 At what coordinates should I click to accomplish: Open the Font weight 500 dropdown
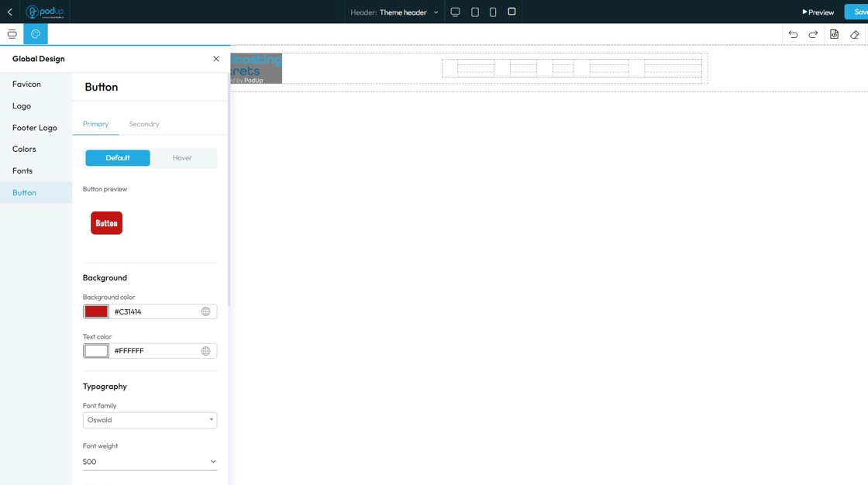[150, 462]
